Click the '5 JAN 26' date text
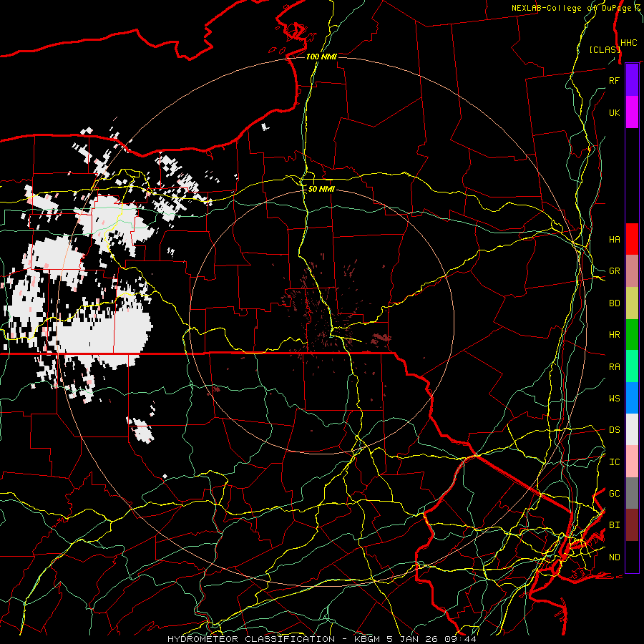This screenshot has height=644, width=644. click(x=413, y=639)
